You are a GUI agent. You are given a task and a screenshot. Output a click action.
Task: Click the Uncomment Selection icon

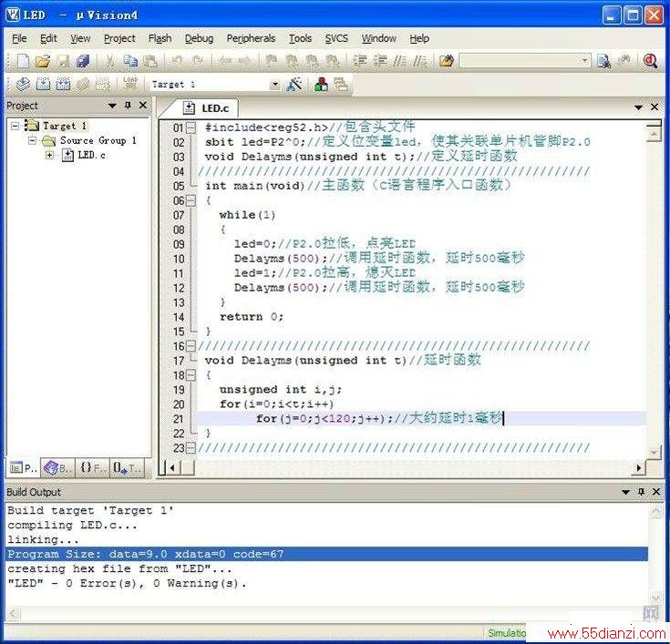click(419, 62)
